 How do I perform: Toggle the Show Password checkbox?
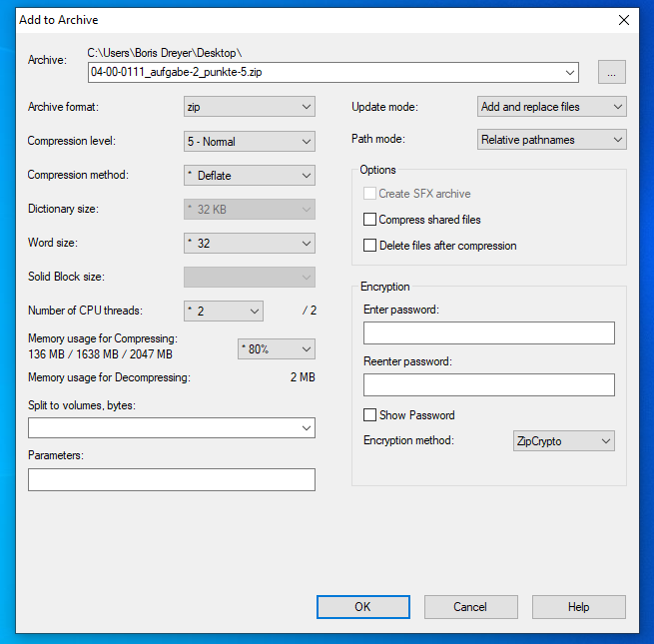pyautogui.click(x=370, y=415)
